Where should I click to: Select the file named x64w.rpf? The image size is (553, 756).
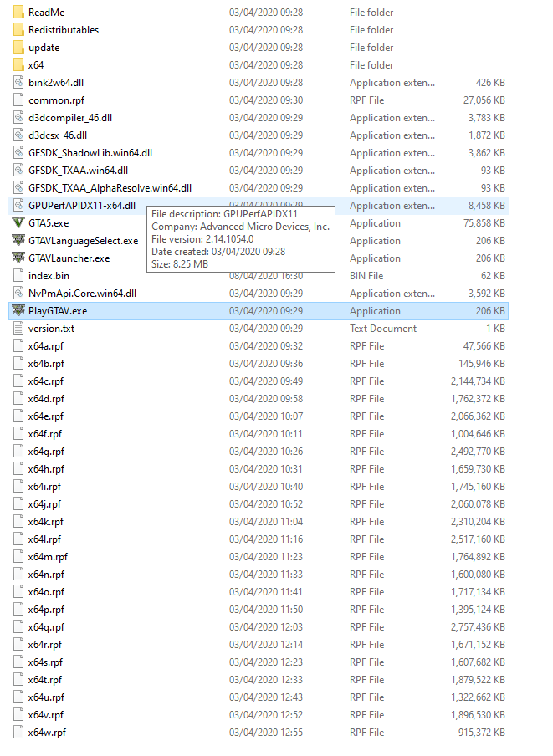coord(47,733)
